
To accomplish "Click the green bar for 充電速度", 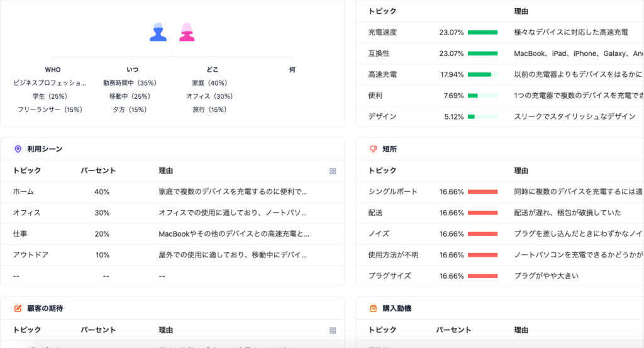I will click(482, 33).
